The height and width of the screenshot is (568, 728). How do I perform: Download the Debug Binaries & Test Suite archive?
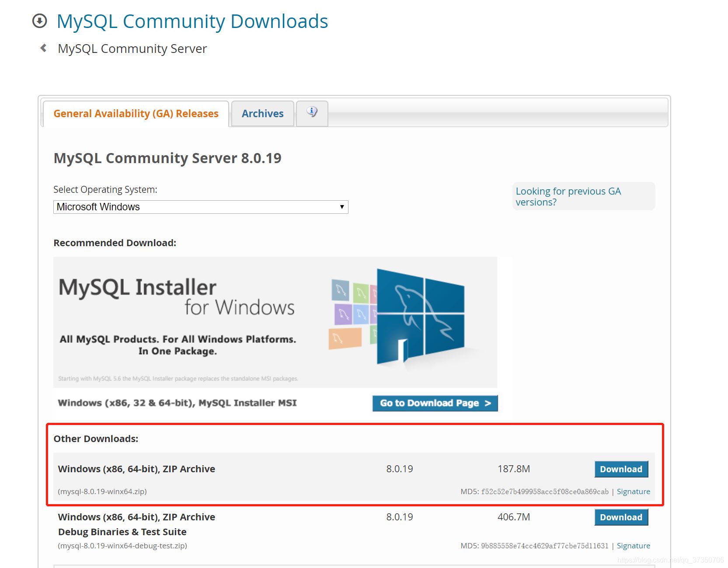point(621,517)
